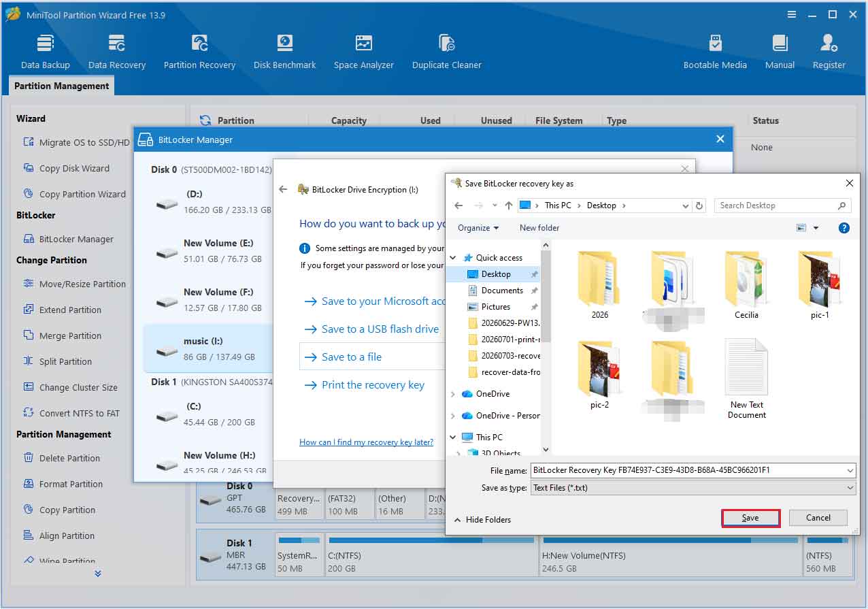
Task: Go up one folder level in save dialog
Action: coord(509,205)
